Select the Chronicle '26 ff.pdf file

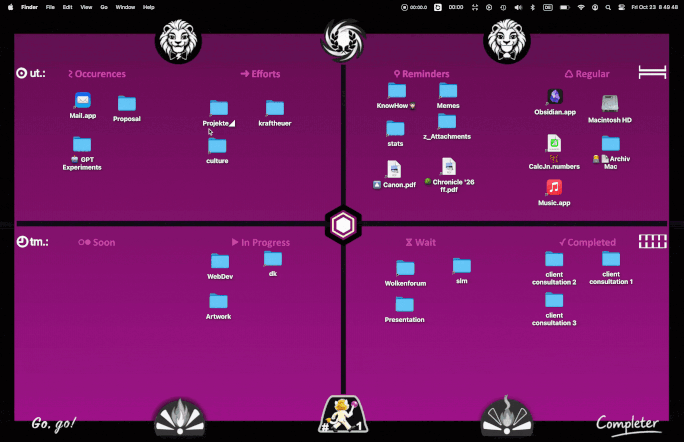coord(449,166)
